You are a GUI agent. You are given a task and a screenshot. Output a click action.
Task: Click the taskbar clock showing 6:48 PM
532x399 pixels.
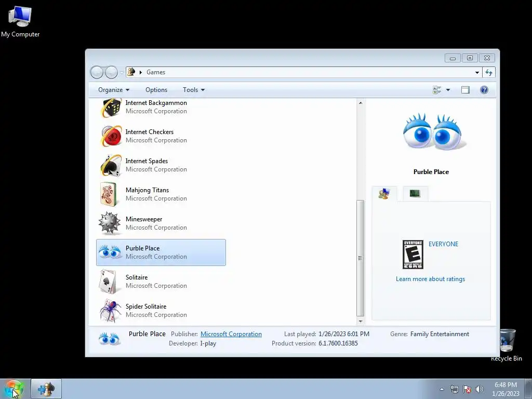[x=506, y=389]
